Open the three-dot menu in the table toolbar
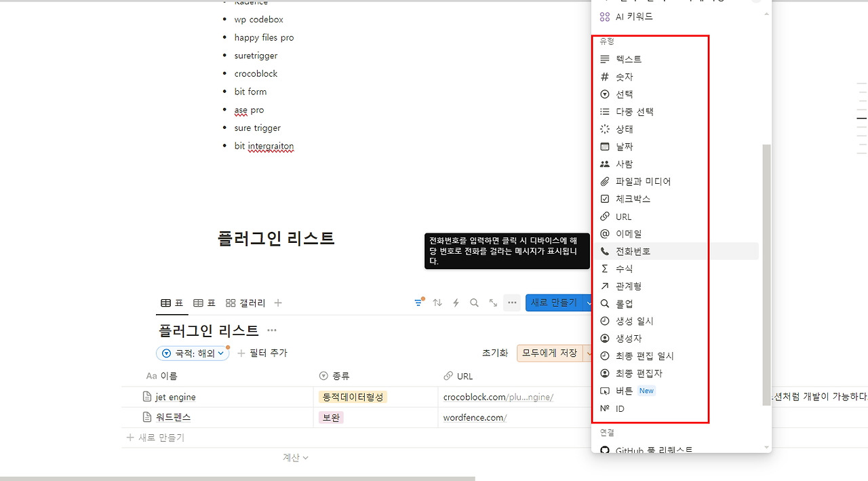 click(x=512, y=303)
